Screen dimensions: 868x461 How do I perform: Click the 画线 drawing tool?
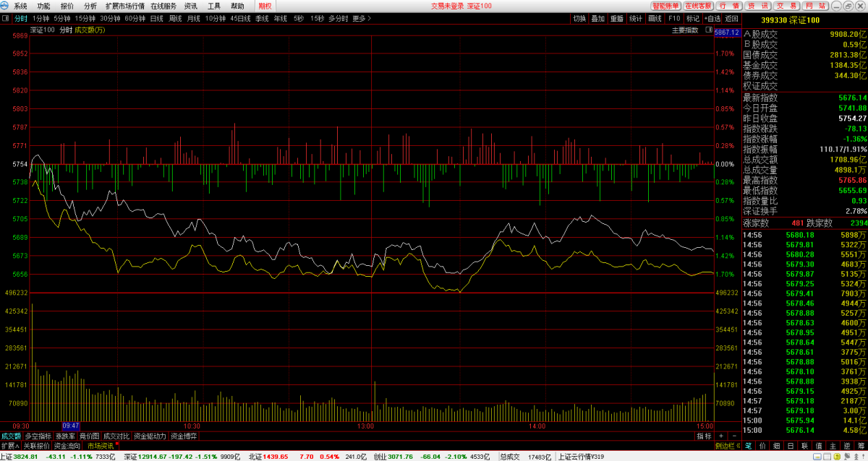point(655,18)
